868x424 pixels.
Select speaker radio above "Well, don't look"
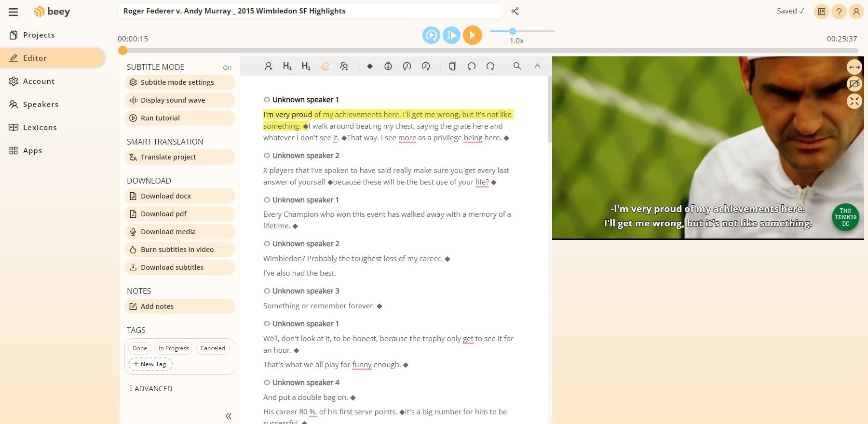pyautogui.click(x=267, y=324)
